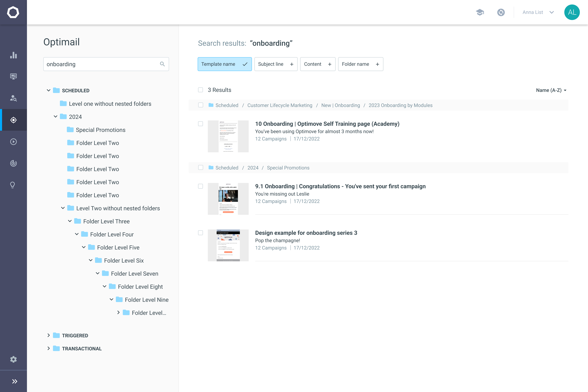Open the monitor dashboard sidebar icon
Image resolution: width=588 pixels, height=392 pixels.
[x=13, y=76]
